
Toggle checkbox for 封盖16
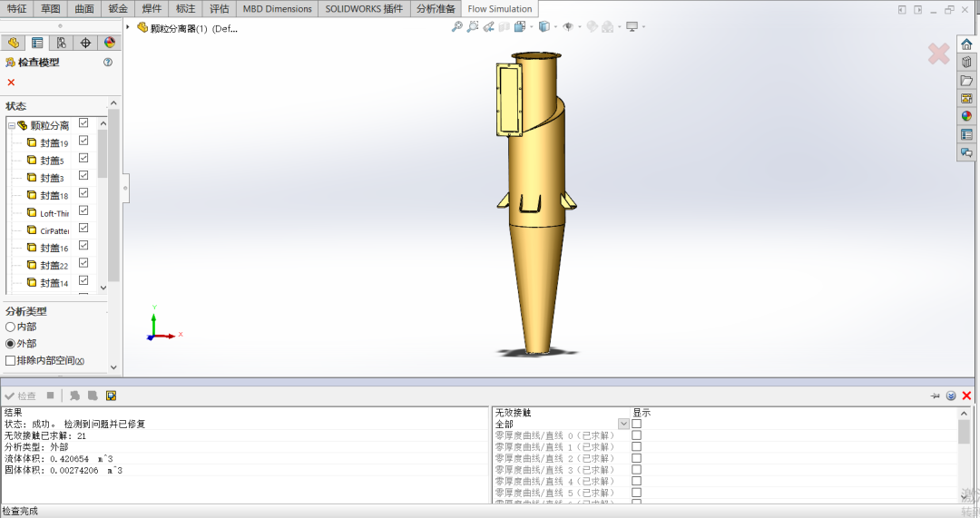click(x=83, y=246)
